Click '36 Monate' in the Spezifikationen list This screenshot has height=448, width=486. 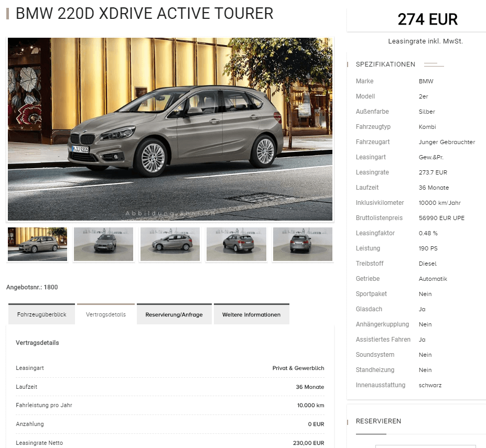coord(434,188)
